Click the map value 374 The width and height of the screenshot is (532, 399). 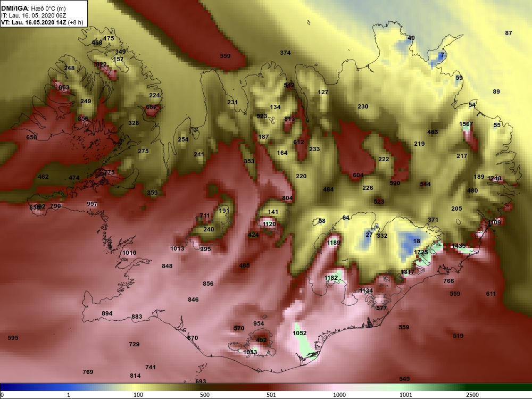point(285,53)
